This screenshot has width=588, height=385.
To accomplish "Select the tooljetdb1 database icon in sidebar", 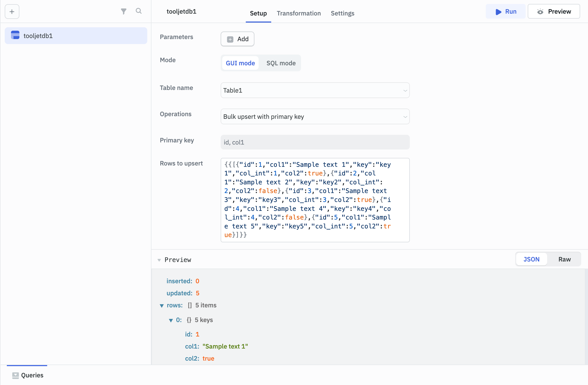I will 15,35.
